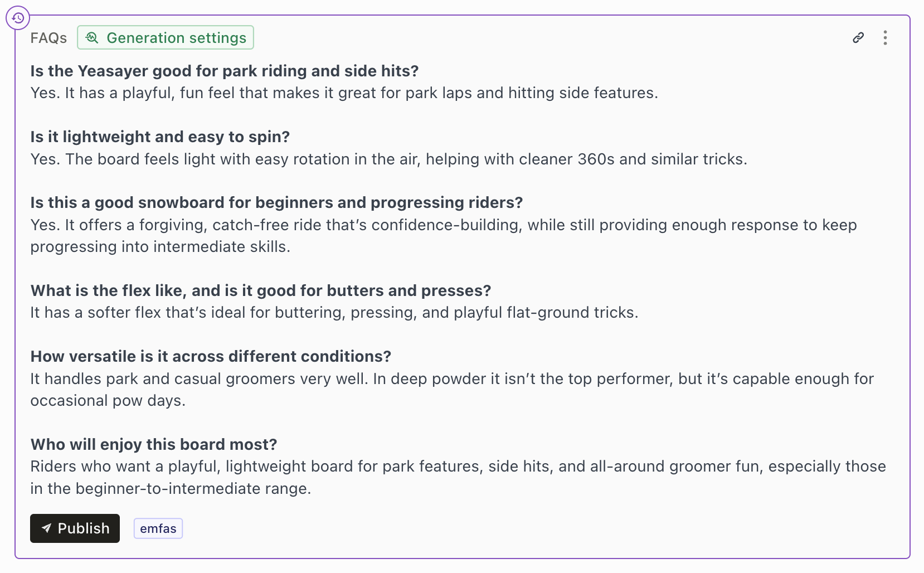The height and width of the screenshot is (573, 924).
Task: Click the link icon near the kebab menu
Action: click(x=858, y=37)
